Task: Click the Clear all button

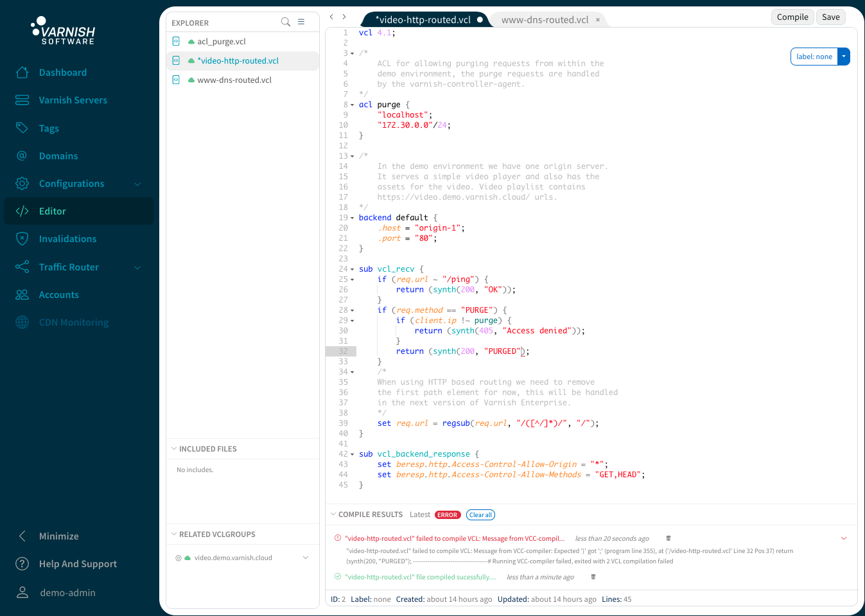Action: point(480,515)
